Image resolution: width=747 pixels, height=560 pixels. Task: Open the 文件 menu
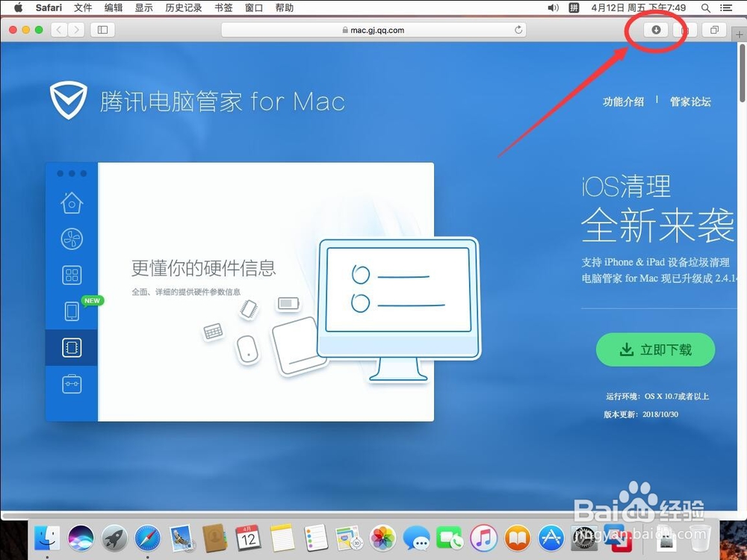pyautogui.click(x=83, y=7)
